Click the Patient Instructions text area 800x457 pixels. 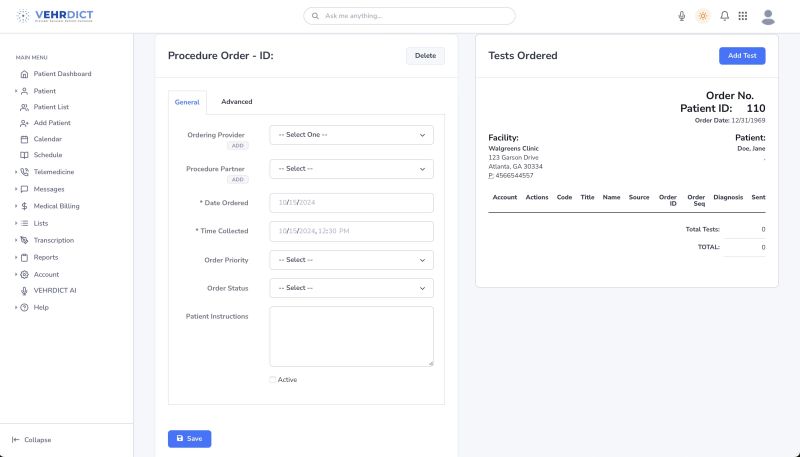pyautogui.click(x=351, y=336)
